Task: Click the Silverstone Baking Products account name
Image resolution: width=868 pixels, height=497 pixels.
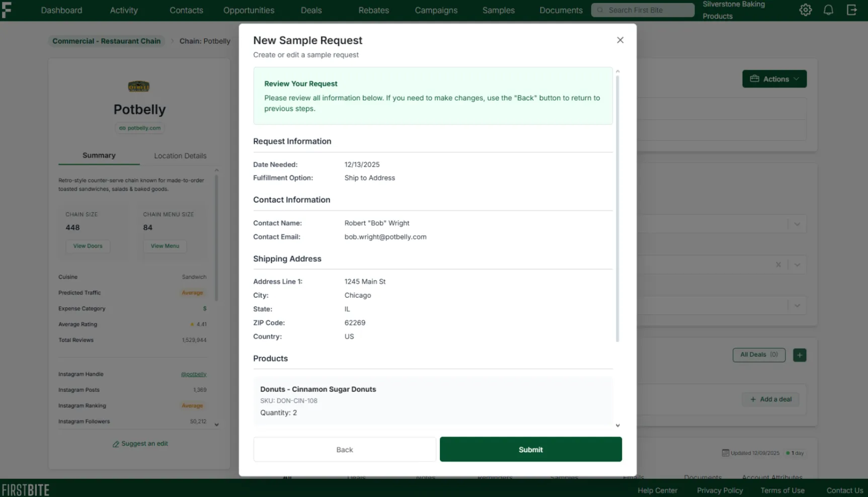Action: (x=734, y=10)
